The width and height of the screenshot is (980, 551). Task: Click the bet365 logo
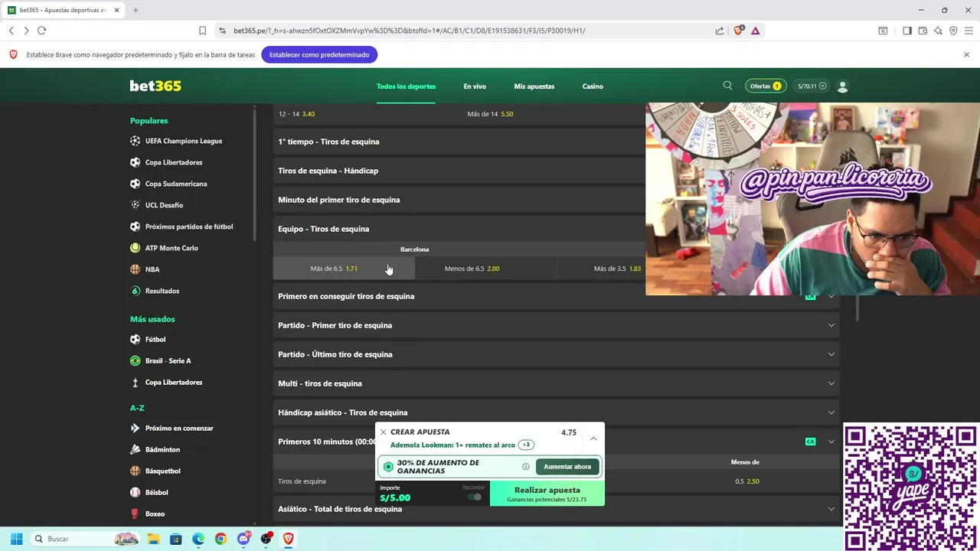pos(155,86)
